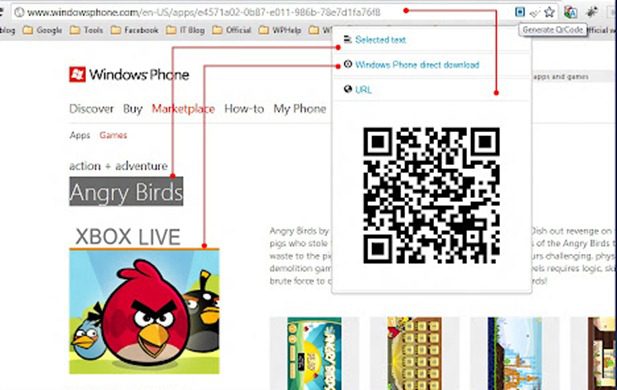Image resolution: width=617 pixels, height=390 pixels.
Task: Open the Google Translate extension icon
Action: pyautogui.click(x=570, y=12)
